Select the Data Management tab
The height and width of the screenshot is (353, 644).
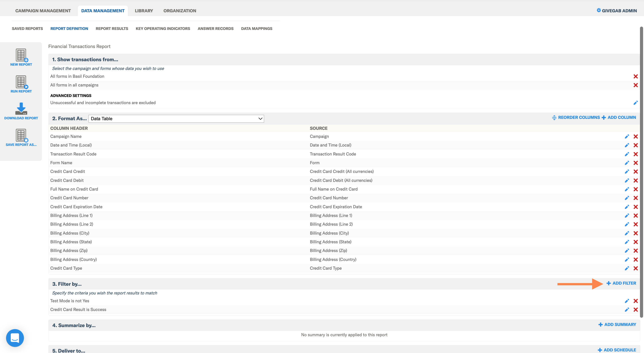tap(103, 11)
